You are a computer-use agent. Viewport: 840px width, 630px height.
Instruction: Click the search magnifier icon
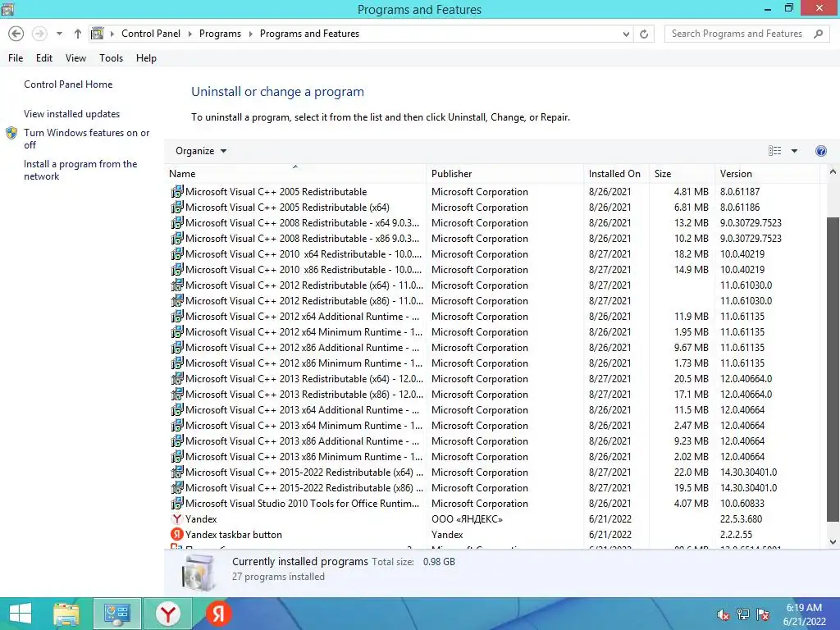pos(818,34)
